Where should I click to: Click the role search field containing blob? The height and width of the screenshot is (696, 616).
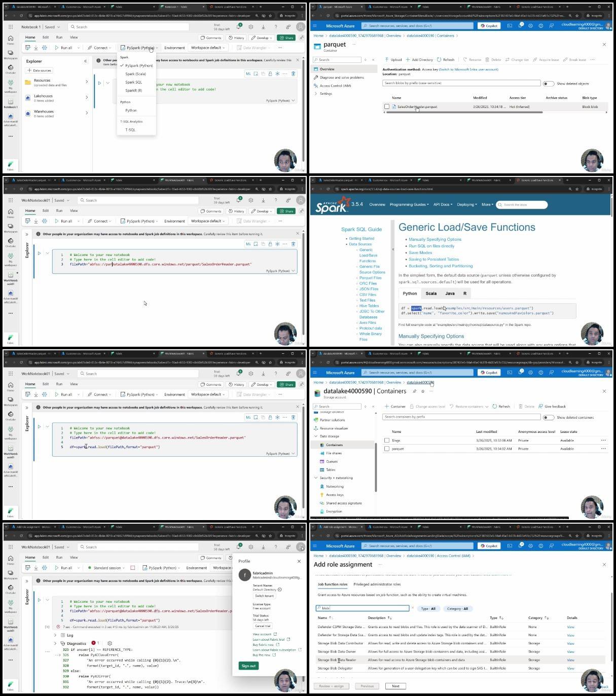pos(362,608)
